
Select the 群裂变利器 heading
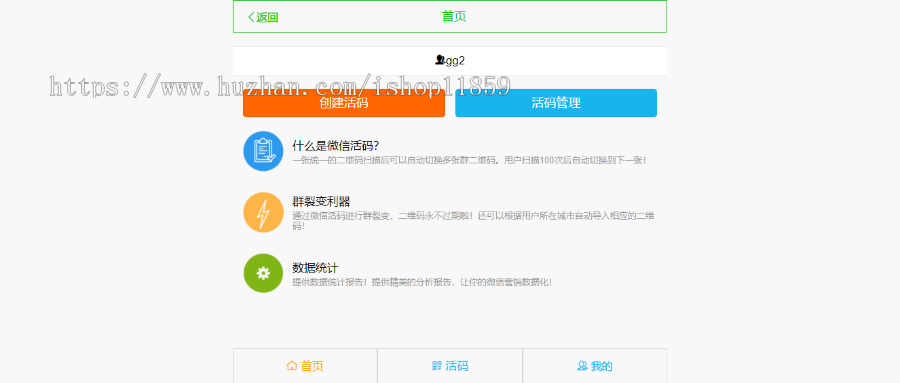321,202
